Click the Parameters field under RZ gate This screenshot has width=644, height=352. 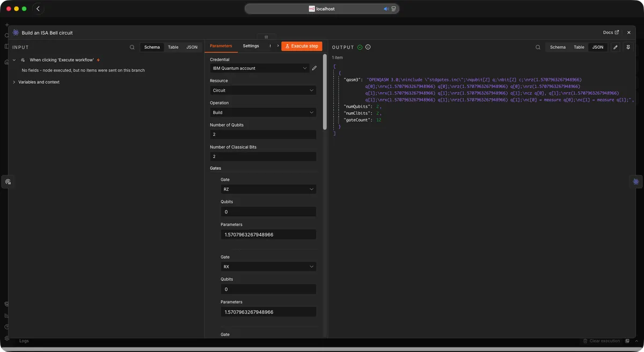point(268,234)
